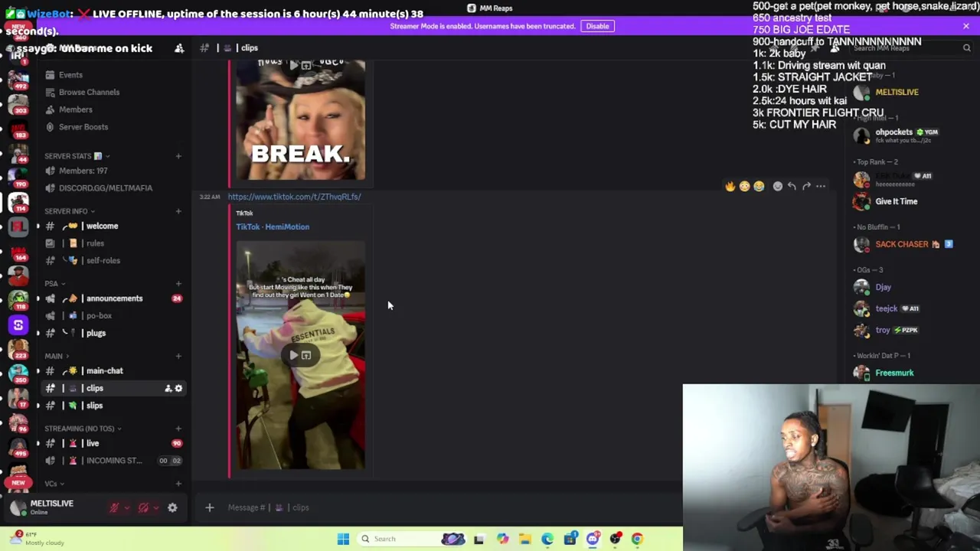The width and height of the screenshot is (980, 551).
Task: Expand the VCs category
Action: (x=54, y=484)
